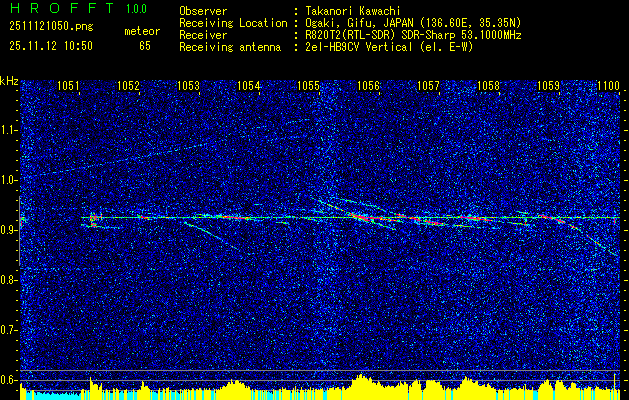
Task: Click the 1.0 kHz frequency label
Action: 9,180
